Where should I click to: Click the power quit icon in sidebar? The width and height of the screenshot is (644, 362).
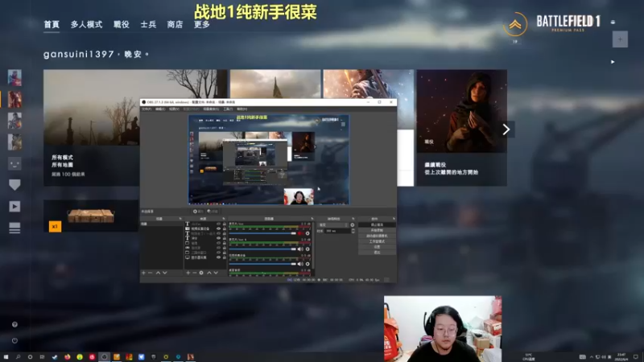14,340
